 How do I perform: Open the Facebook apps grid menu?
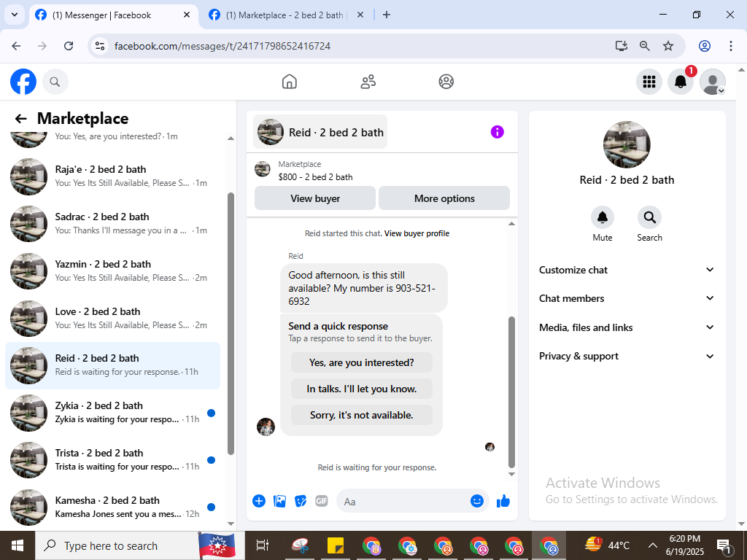649,82
